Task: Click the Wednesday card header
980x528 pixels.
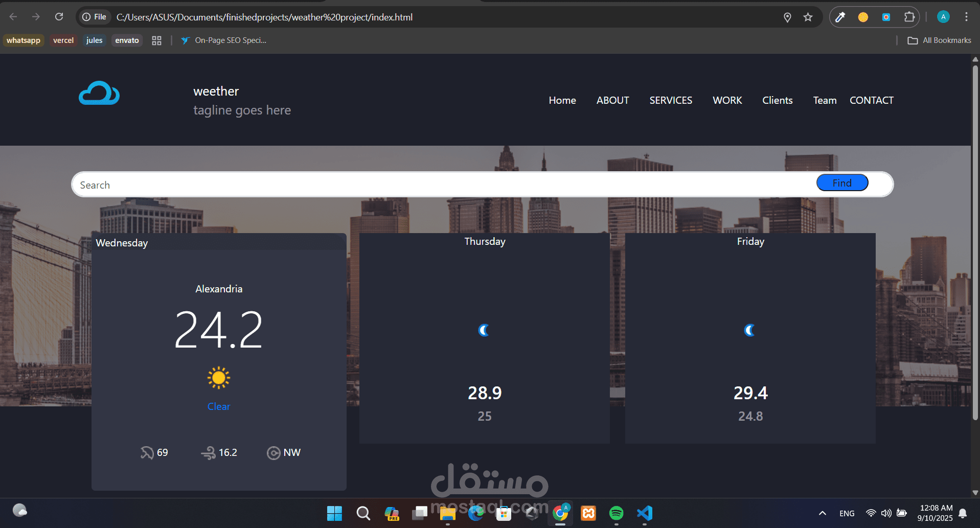Action: point(219,242)
